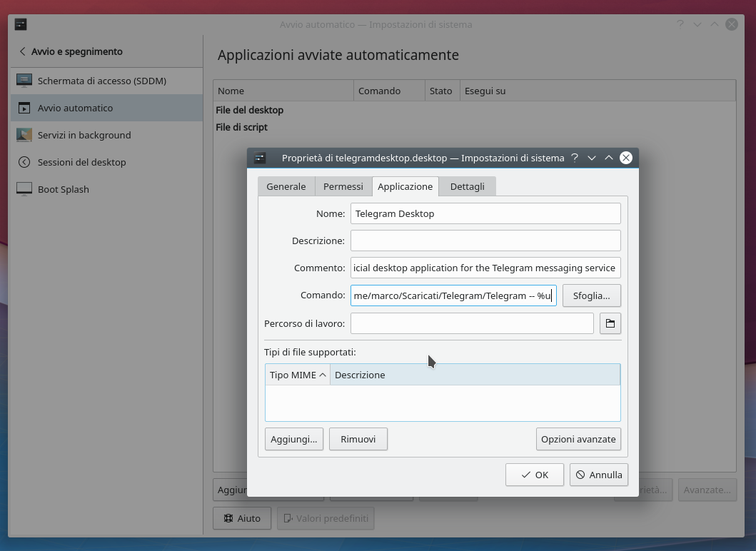Focus the Descrizione input field
Screen dimensions: 756x551
(485, 241)
